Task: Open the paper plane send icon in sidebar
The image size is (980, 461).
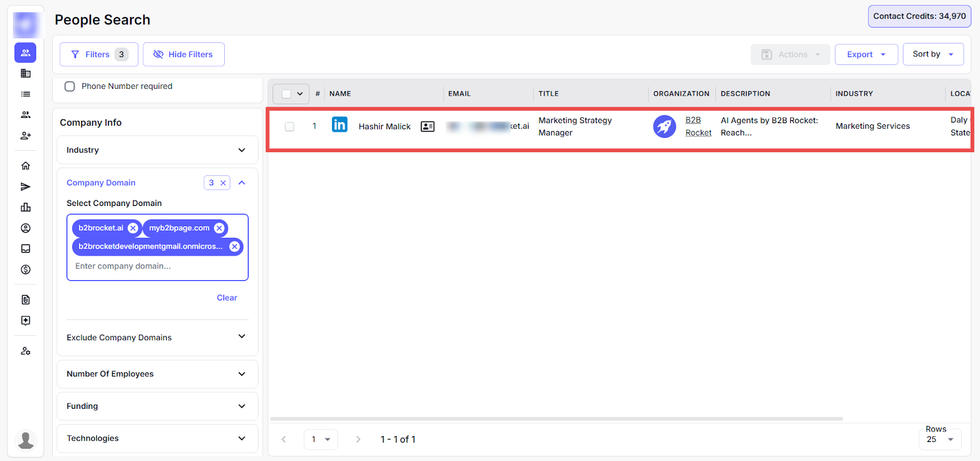Action: 26,186
